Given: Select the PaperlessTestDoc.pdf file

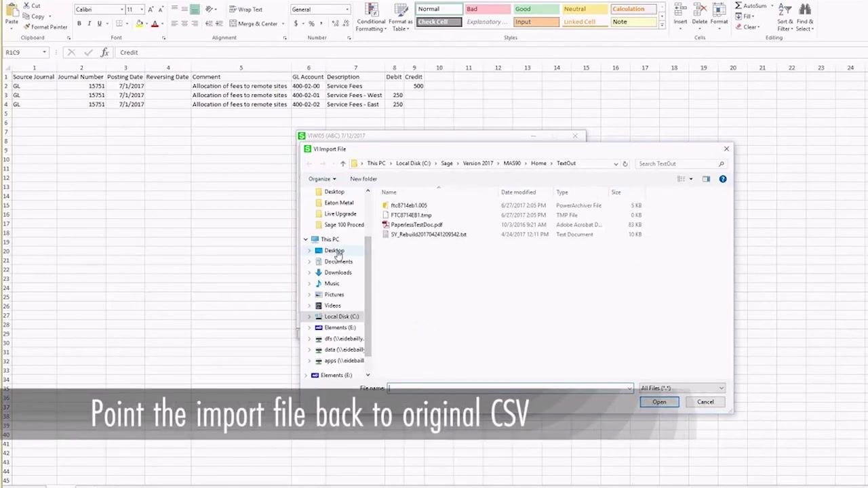Looking at the screenshot, I should click(416, 224).
